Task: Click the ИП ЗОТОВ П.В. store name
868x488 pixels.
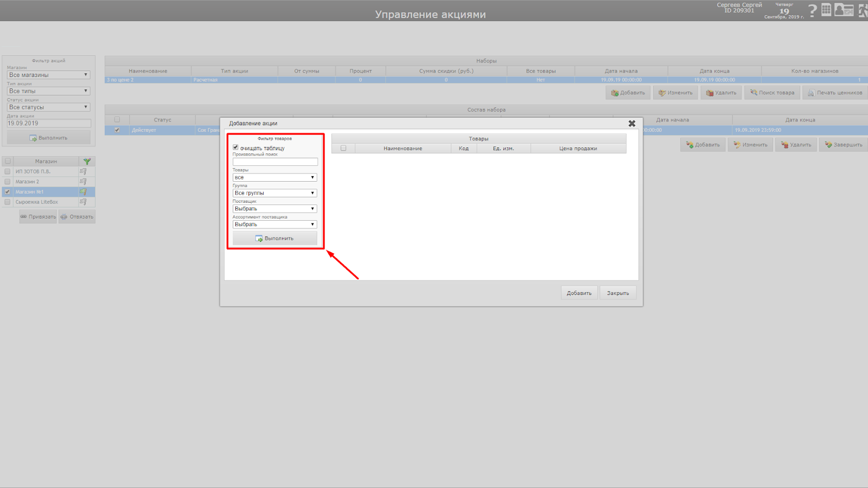Action: [x=33, y=172]
